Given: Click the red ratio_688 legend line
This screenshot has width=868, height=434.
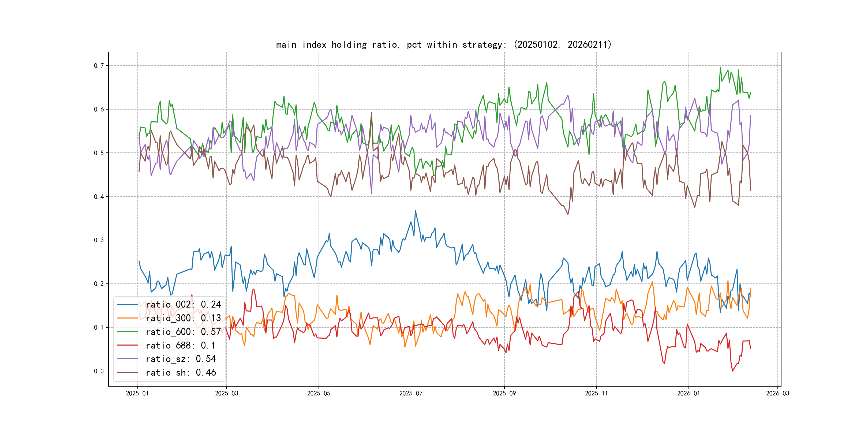Looking at the screenshot, I should click(x=127, y=345).
